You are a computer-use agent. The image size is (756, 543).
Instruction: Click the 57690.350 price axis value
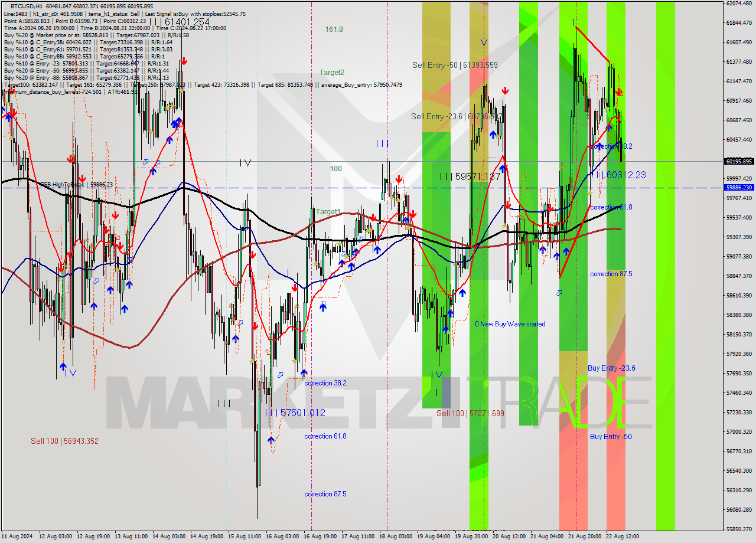pos(739,374)
